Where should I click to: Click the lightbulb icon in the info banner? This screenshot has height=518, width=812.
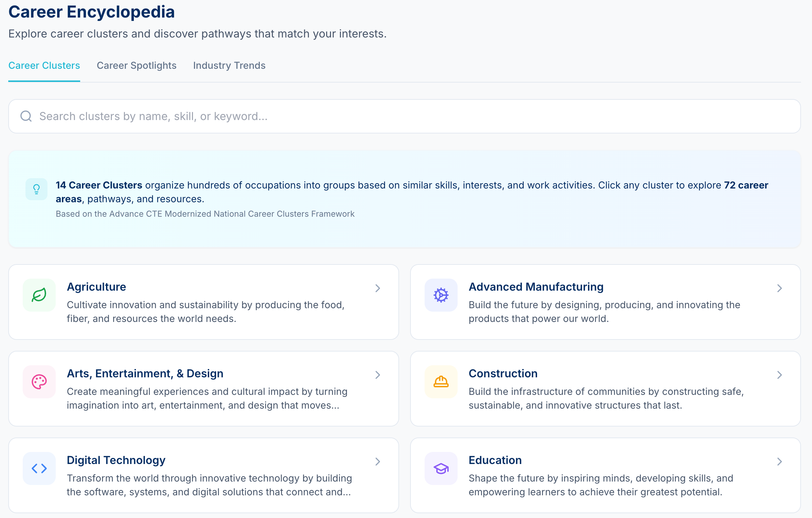tap(36, 189)
